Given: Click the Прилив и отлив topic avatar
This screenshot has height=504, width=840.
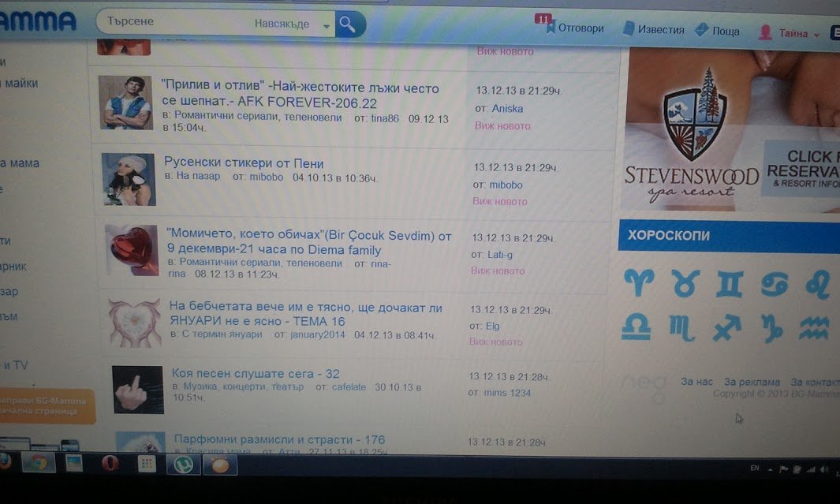Looking at the screenshot, I should [x=126, y=103].
